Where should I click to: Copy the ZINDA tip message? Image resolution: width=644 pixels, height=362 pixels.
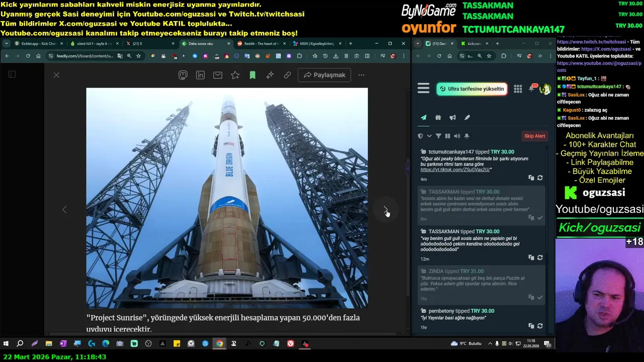coord(531,297)
